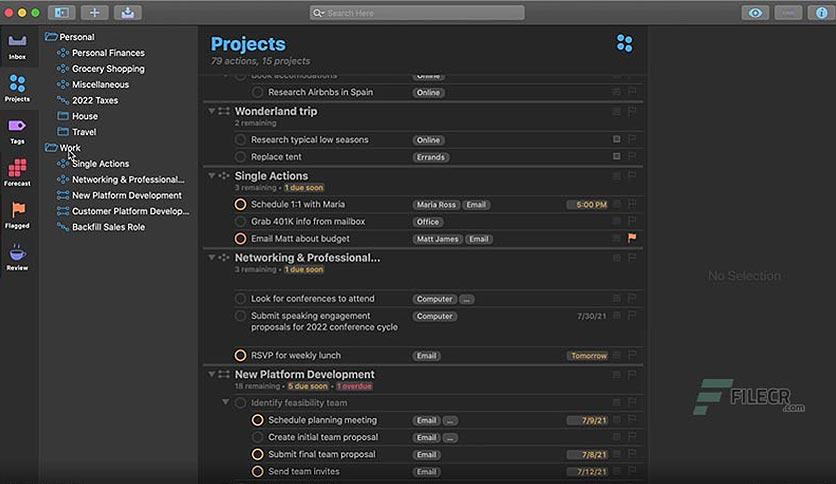The height and width of the screenshot is (484, 836).
Task: Focus the Search Here field
Action: [x=417, y=13]
